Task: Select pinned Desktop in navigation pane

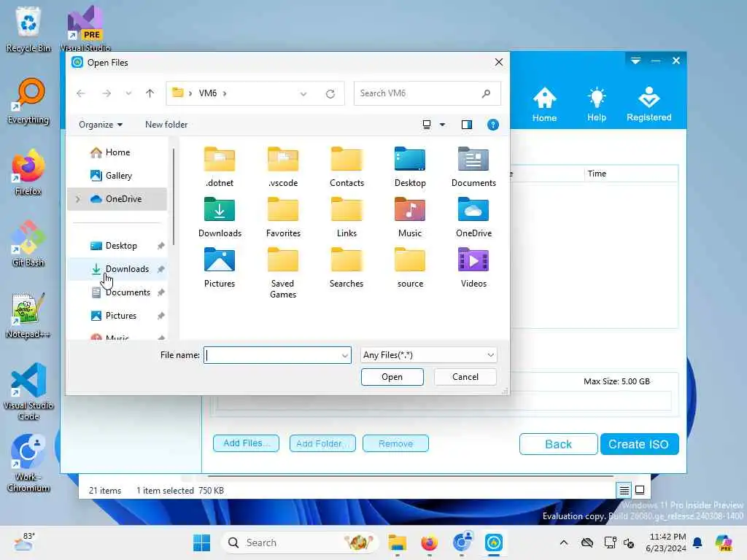Action: (117, 246)
